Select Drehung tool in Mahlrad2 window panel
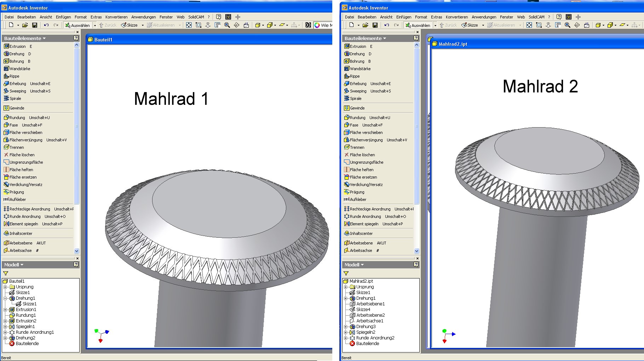644x361 pixels. [x=358, y=54]
